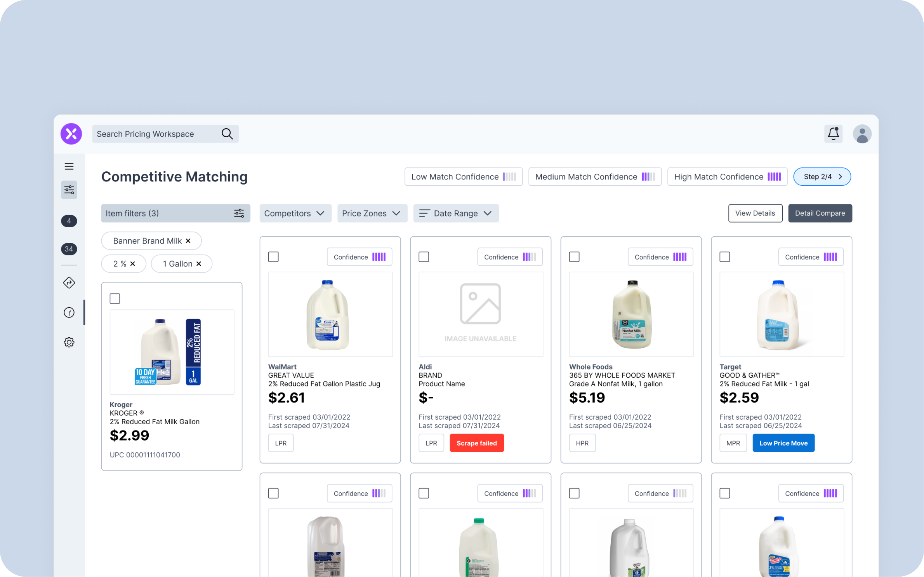This screenshot has width=924, height=577.
Task: Click the HPR tag on Whole Foods card
Action: 582,443
